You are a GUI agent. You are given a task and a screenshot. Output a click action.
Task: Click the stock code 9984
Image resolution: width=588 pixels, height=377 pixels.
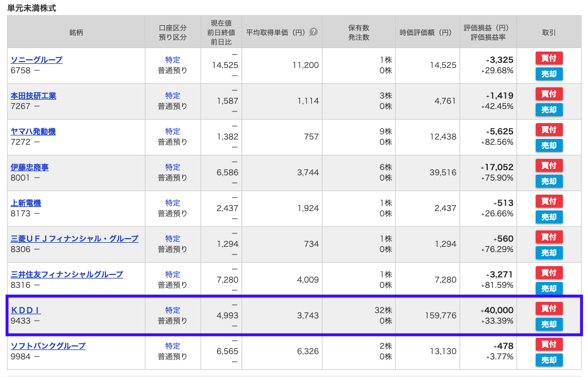(x=21, y=356)
